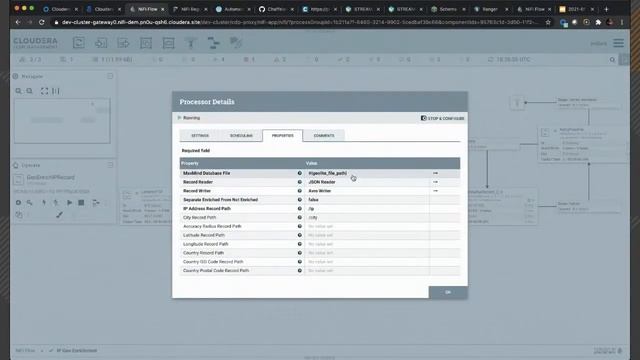Click the JSON Reader value cell
The image size is (640, 360).
point(367,182)
